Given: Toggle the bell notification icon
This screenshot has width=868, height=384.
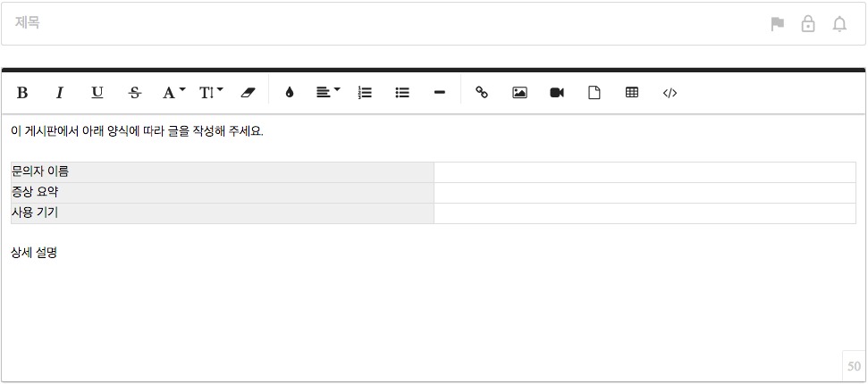Looking at the screenshot, I should tap(839, 24).
